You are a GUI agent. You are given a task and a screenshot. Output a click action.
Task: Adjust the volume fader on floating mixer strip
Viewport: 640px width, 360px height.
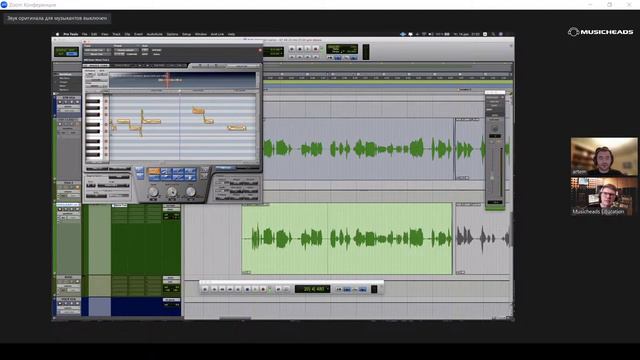coord(492,178)
